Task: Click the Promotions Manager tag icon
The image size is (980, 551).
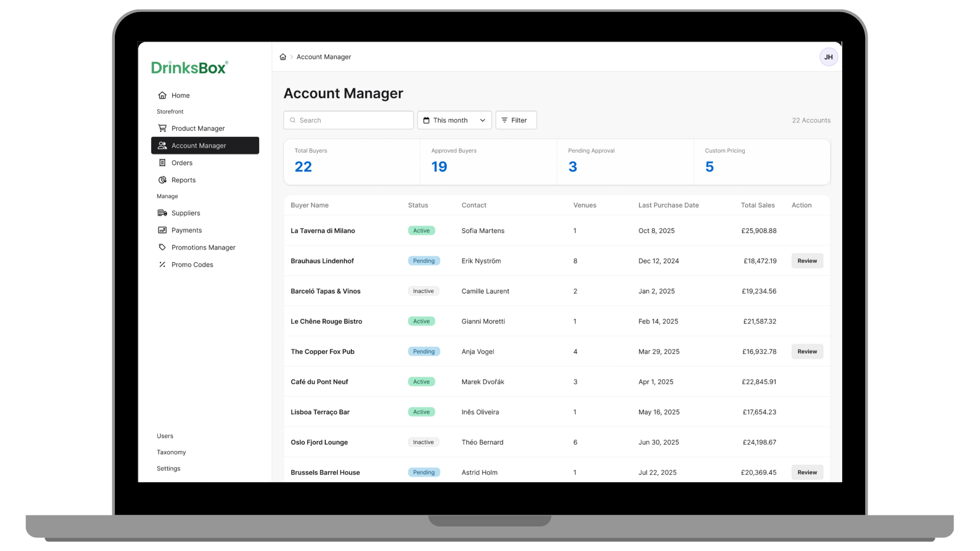Action: click(162, 247)
